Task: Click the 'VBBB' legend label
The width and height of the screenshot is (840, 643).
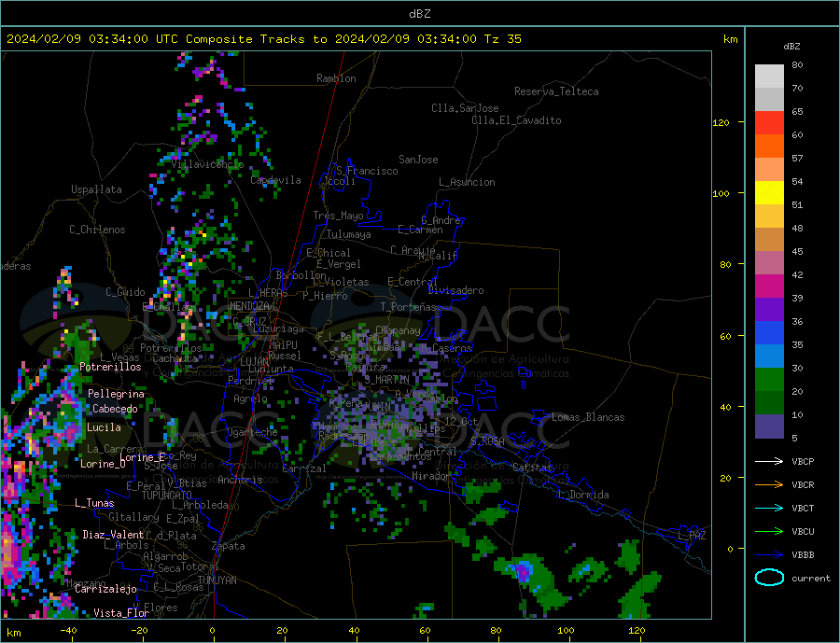Action: point(803,554)
